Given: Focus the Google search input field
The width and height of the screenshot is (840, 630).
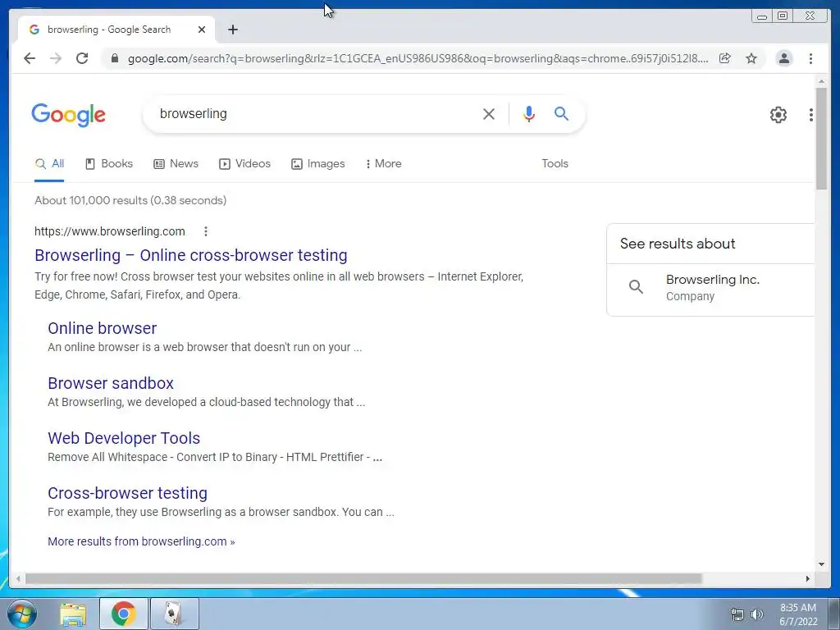Looking at the screenshot, I should (x=316, y=113).
